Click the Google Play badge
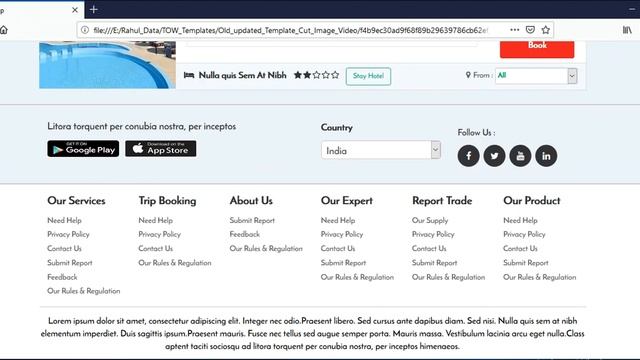The width and height of the screenshot is (640, 360). pos(83,149)
